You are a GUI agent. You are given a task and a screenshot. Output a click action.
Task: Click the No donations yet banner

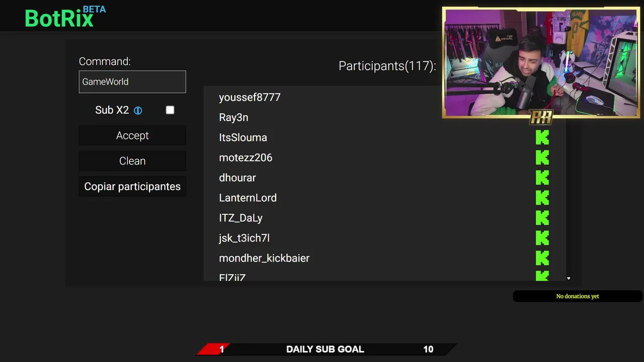pos(578,296)
